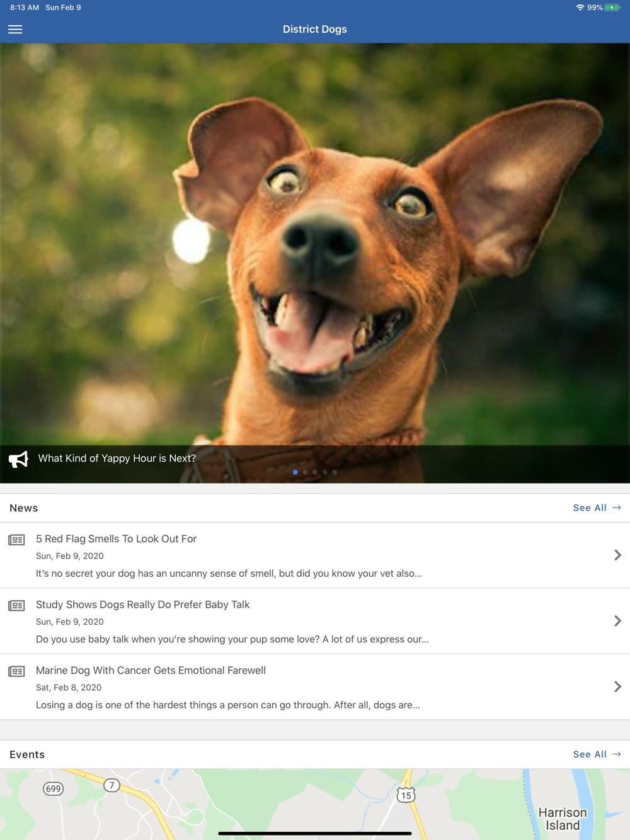Click 'Do you use baby talk' excerpt

pyautogui.click(x=232, y=639)
